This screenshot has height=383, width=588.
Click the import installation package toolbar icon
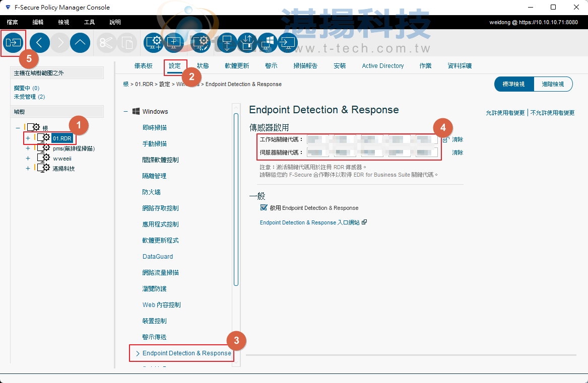click(247, 43)
